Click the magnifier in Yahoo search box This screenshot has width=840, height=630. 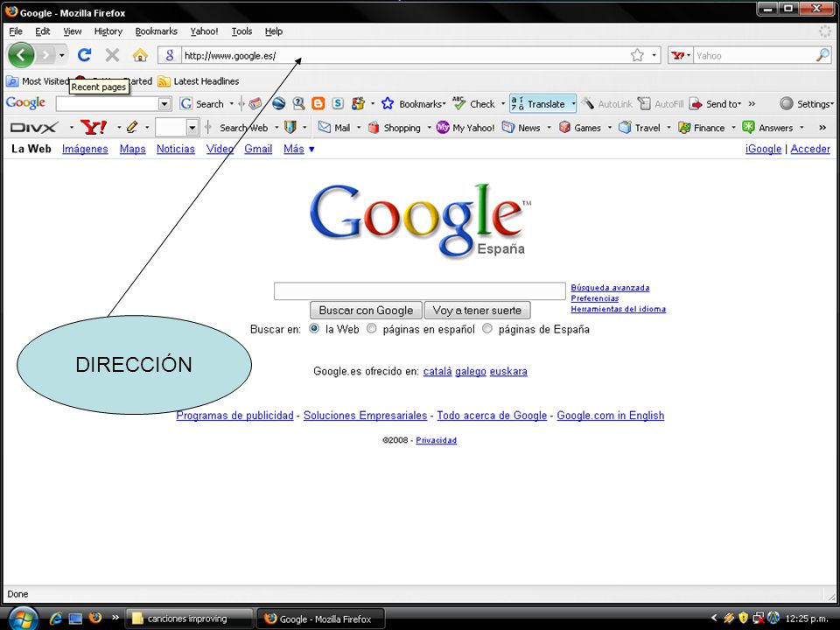pyautogui.click(x=822, y=55)
